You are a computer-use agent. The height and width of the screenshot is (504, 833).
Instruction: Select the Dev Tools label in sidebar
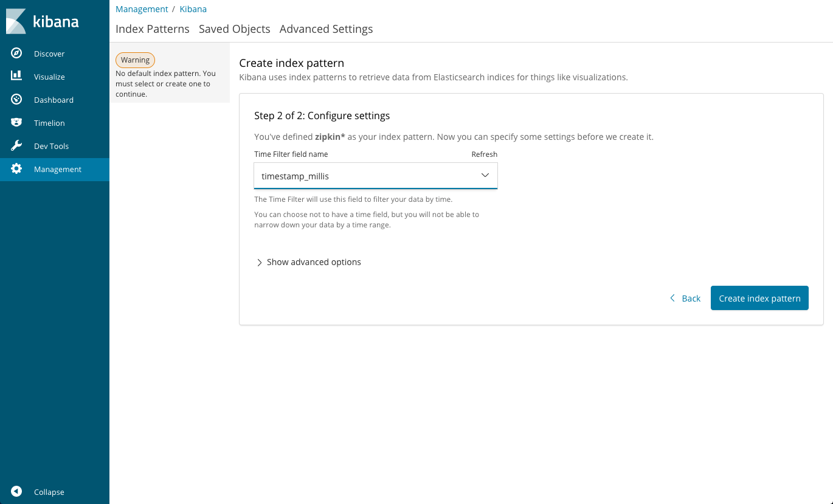(x=51, y=146)
